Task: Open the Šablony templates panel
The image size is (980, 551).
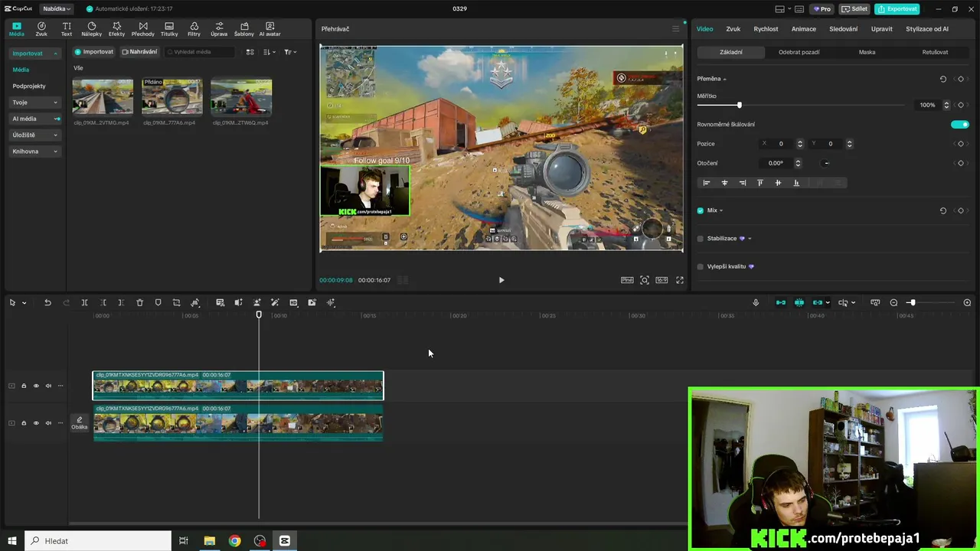Action: pyautogui.click(x=244, y=29)
